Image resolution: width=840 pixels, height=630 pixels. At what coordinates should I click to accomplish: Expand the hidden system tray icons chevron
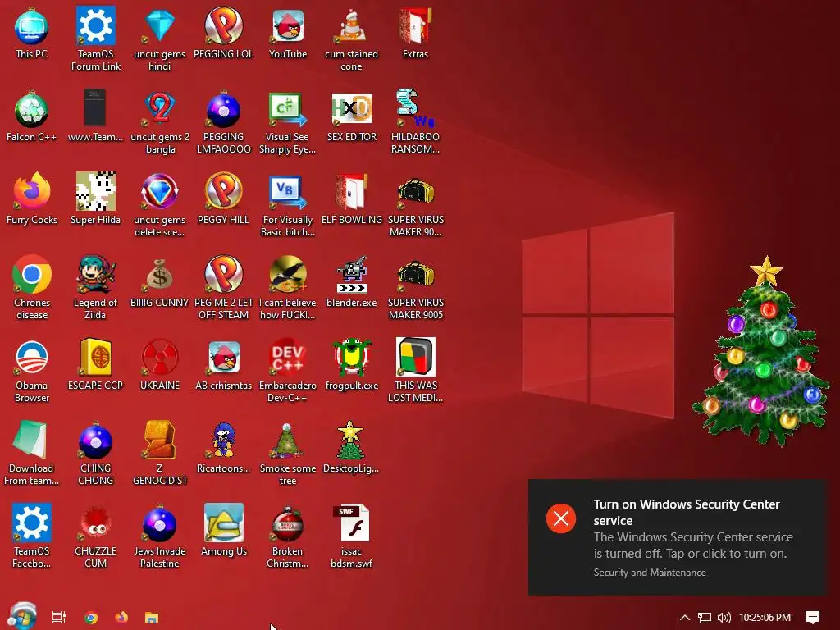point(684,617)
